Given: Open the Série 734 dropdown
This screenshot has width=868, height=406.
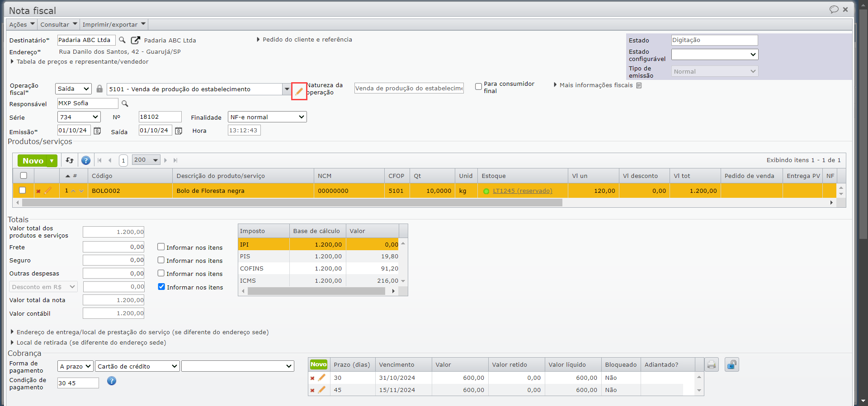Looking at the screenshot, I should (x=79, y=117).
